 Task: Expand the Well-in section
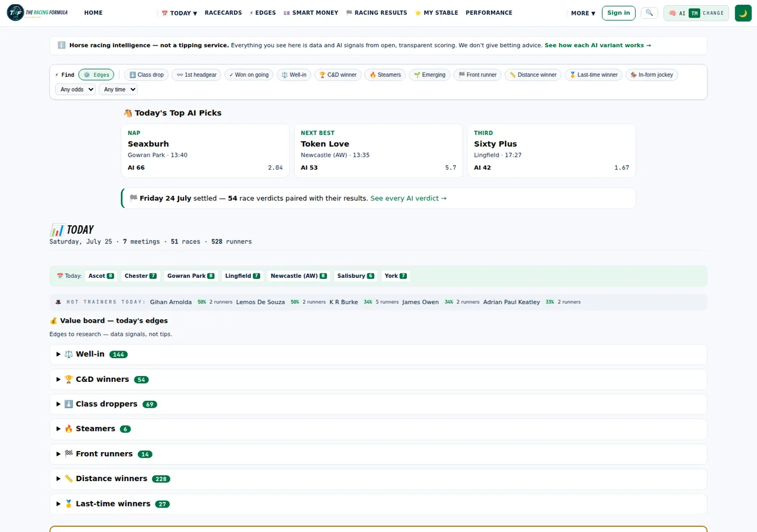point(378,354)
